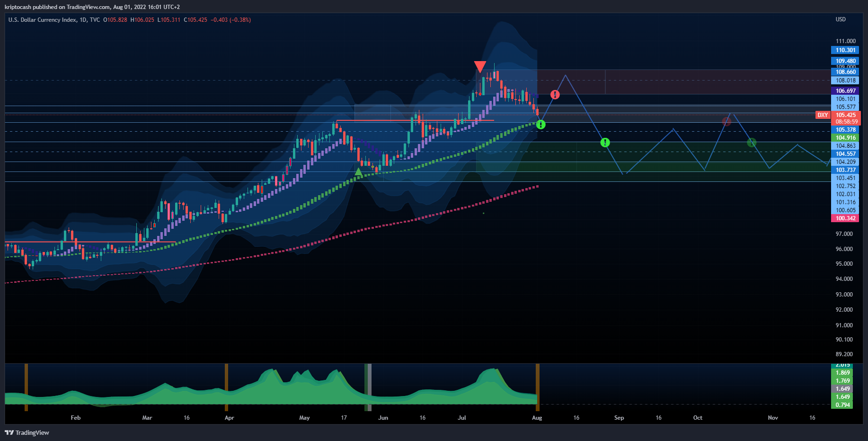This screenshot has height=441, width=868.
Task: Select the 110.301 price label
Action: coord(845,50)
